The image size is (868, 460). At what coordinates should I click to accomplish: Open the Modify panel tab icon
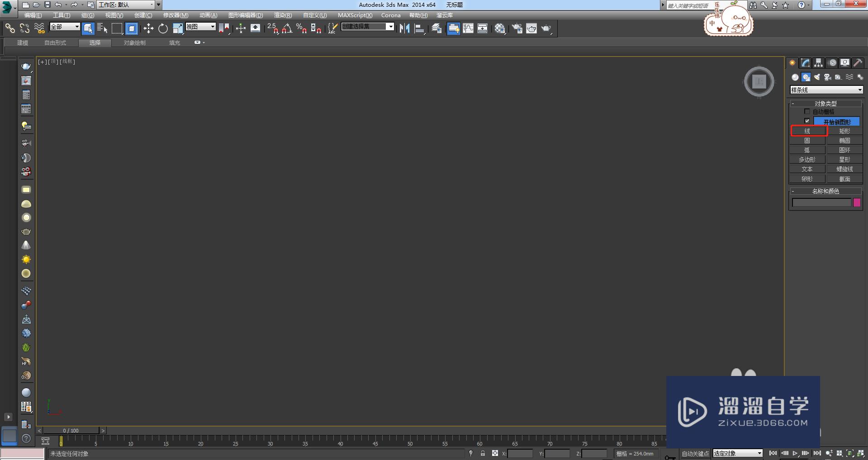(x=806, y=63)
